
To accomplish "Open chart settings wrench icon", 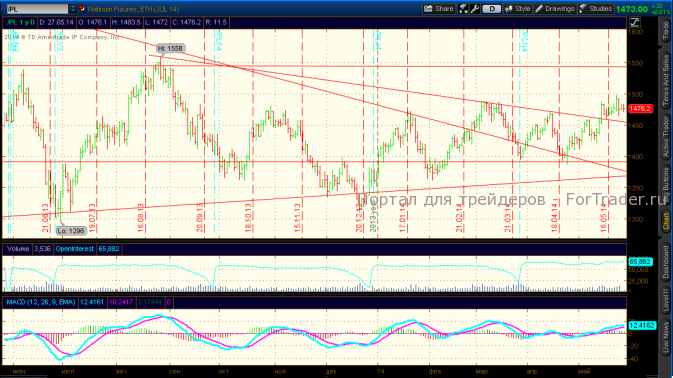I will (475, 9).
